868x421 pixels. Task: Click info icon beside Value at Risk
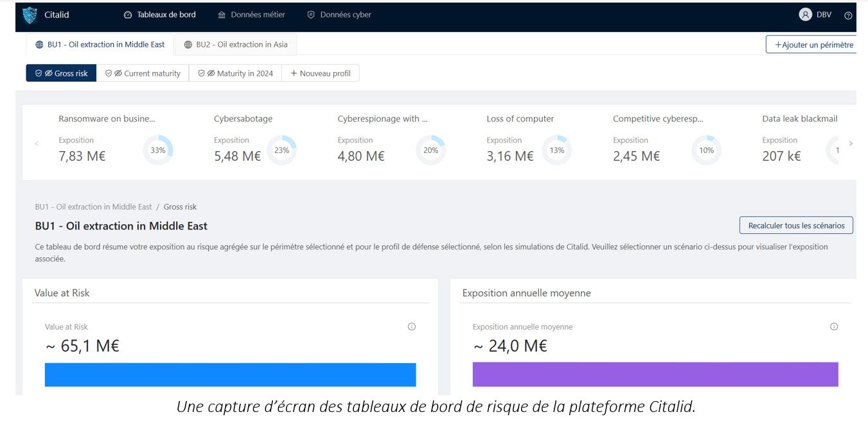pos(412,327)
